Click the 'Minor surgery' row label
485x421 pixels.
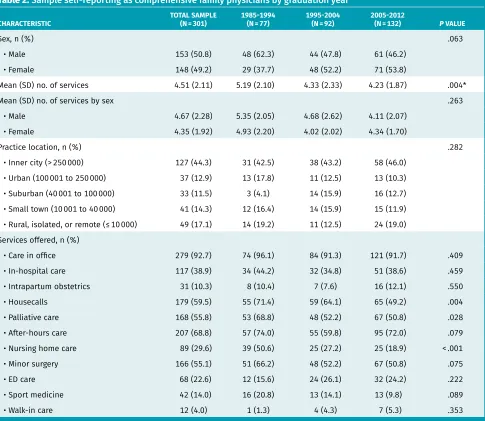pos(33,364)
